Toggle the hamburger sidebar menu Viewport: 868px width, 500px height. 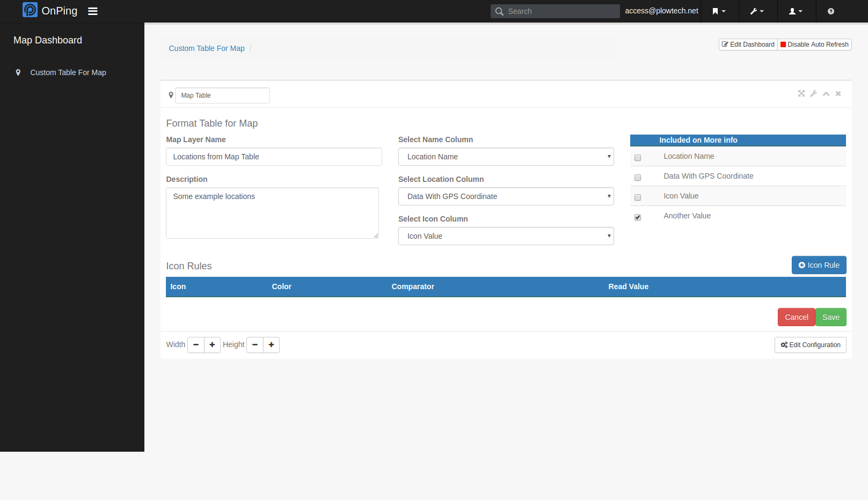pos(93,11)
